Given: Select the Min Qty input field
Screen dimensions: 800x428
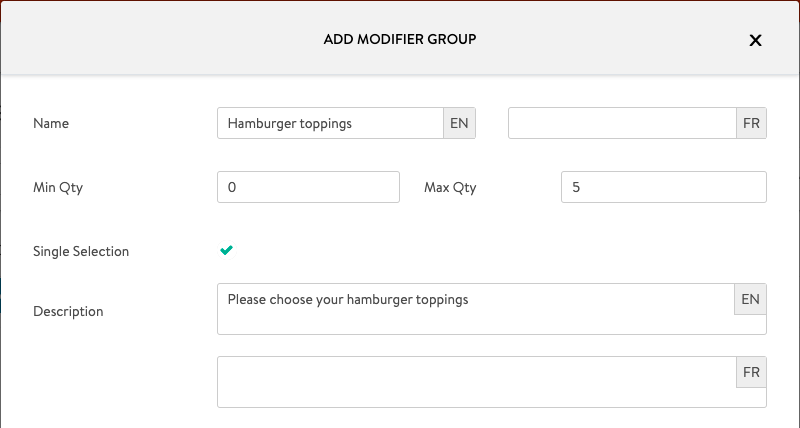Looking at the screenshot, I should [308, 187].
